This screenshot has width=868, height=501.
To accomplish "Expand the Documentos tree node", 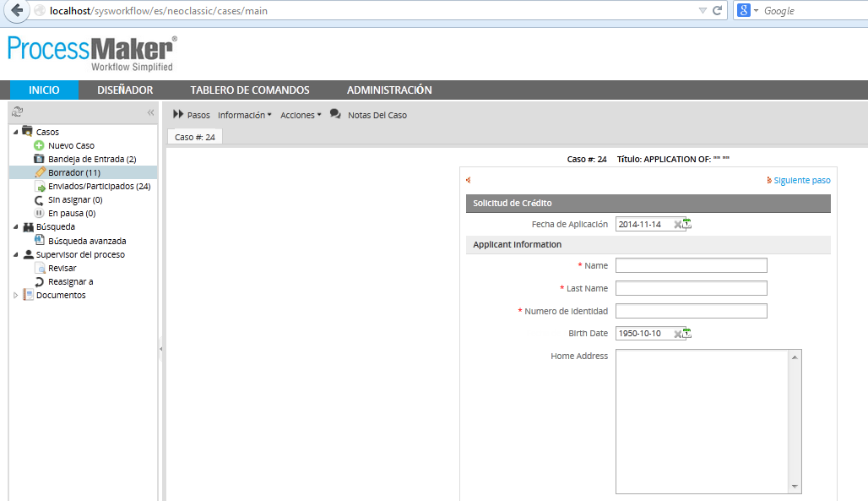I will pos(15,295).
